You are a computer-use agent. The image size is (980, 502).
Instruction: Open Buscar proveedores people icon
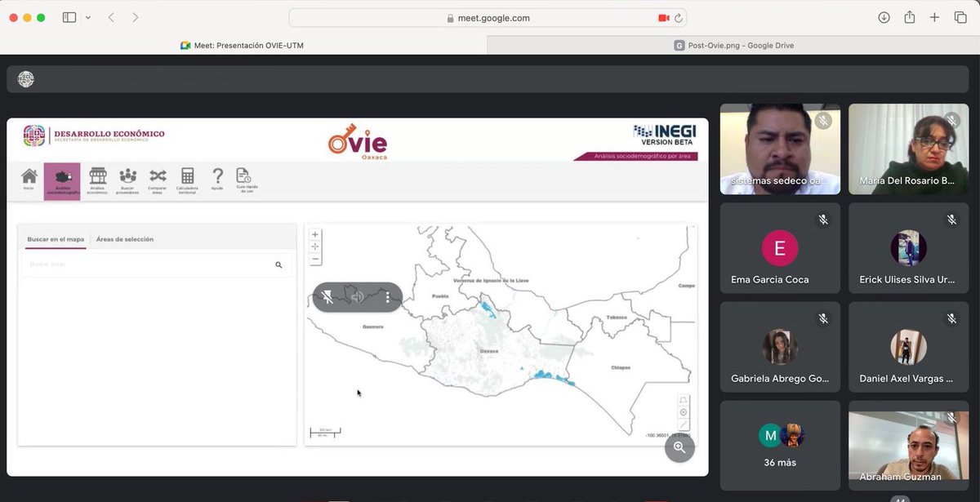127,180
